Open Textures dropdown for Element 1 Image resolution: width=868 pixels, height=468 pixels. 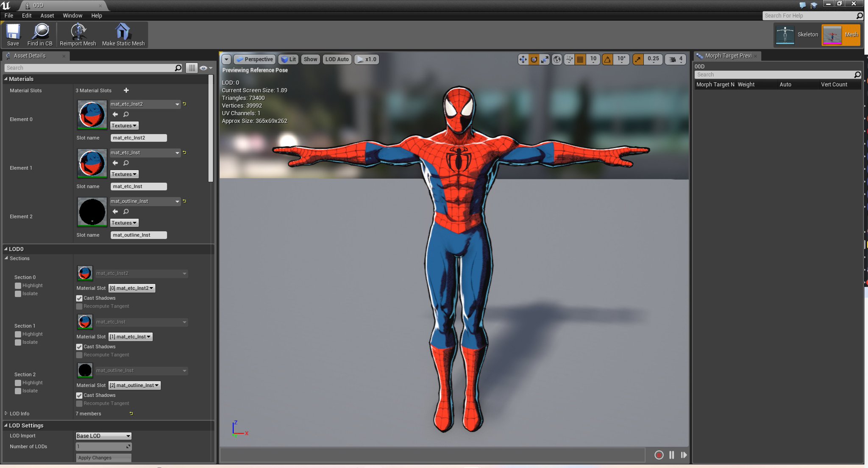click(124, 174)
